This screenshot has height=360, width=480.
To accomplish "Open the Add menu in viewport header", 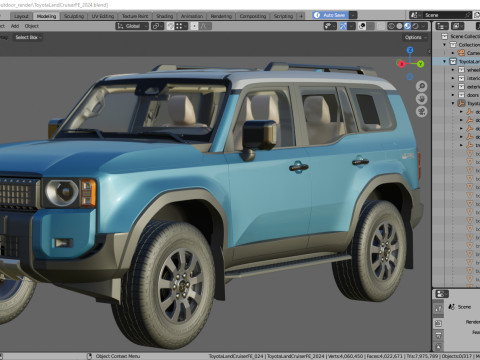I will pyautogui.click(x=15, y=26).
